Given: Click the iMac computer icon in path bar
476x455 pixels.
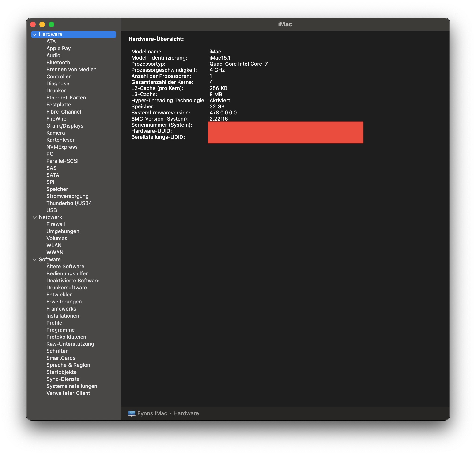Looking at the screenshot, I should tap(132, 413).
